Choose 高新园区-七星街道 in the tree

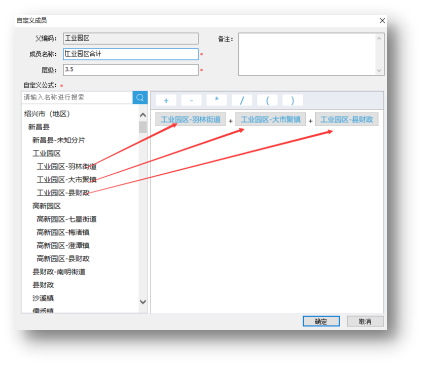[x=67, y=219]
